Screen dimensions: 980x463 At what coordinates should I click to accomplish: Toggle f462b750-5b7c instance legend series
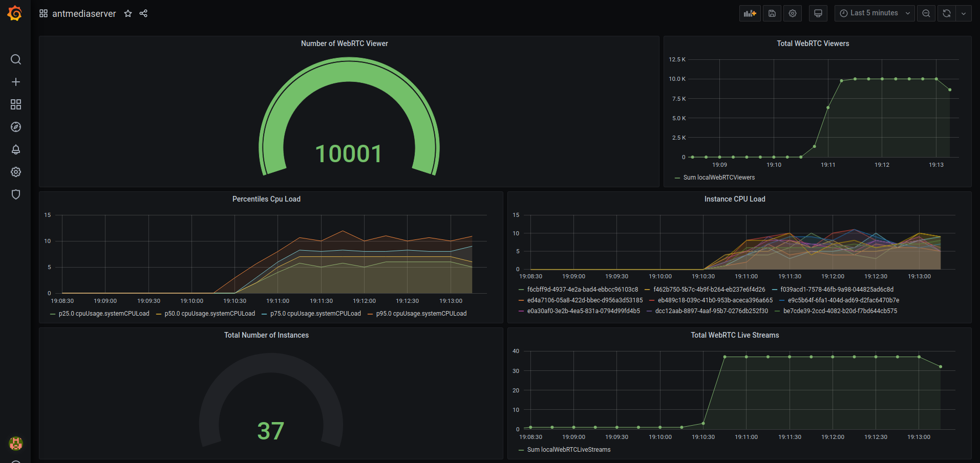[x=709, y=290]
